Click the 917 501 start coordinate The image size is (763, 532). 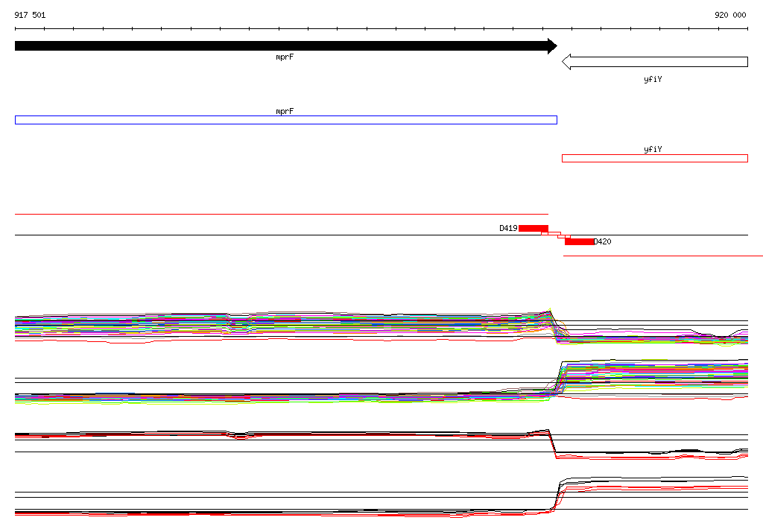click(x=30, y=15)
